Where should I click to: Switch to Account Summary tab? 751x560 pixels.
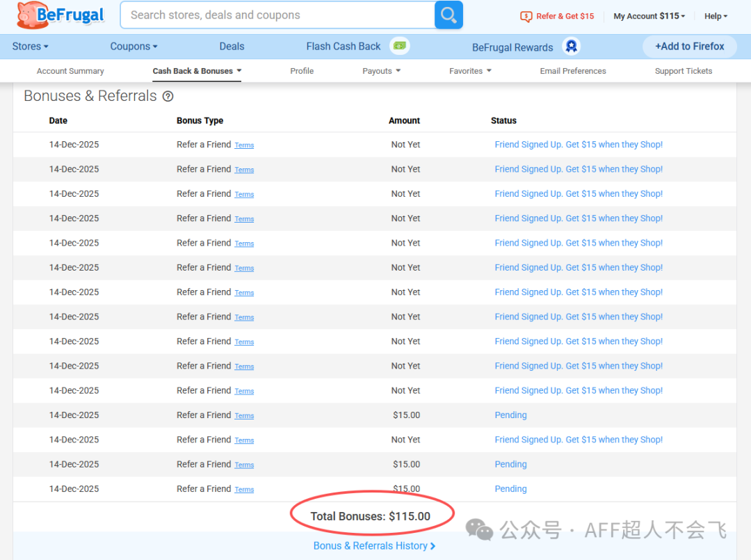click(70, 71)
